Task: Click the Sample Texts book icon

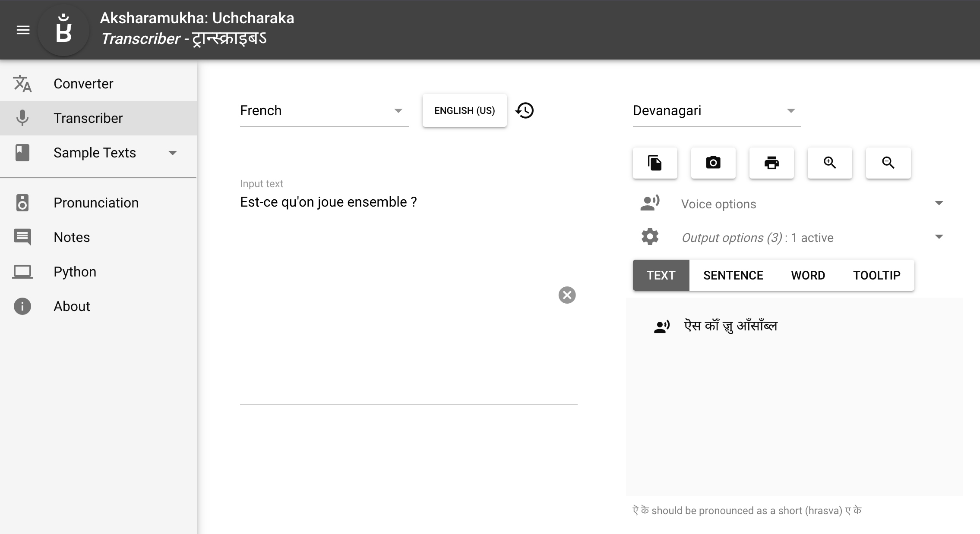Action: [22, 153]
